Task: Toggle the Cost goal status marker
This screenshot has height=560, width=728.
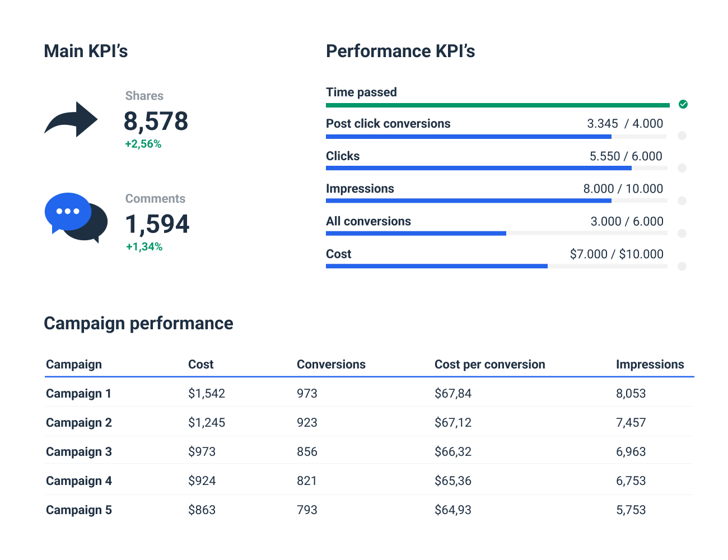Action: pyautogui.click(x=682, y=266)
